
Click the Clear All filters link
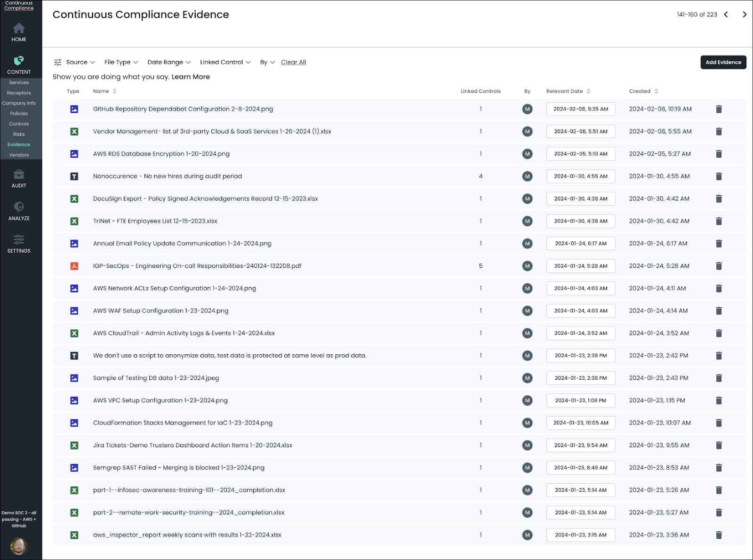(293, 62)
